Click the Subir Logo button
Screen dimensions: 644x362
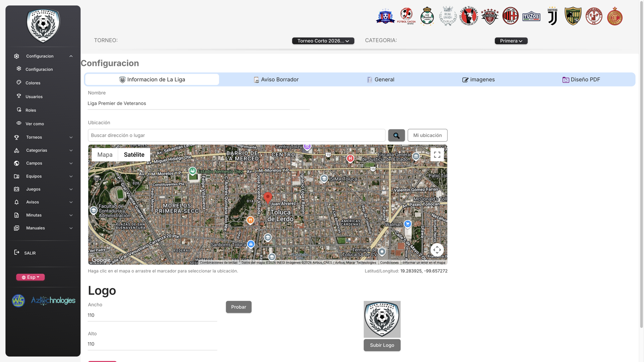pyautogui.click(x=382, y=345)
